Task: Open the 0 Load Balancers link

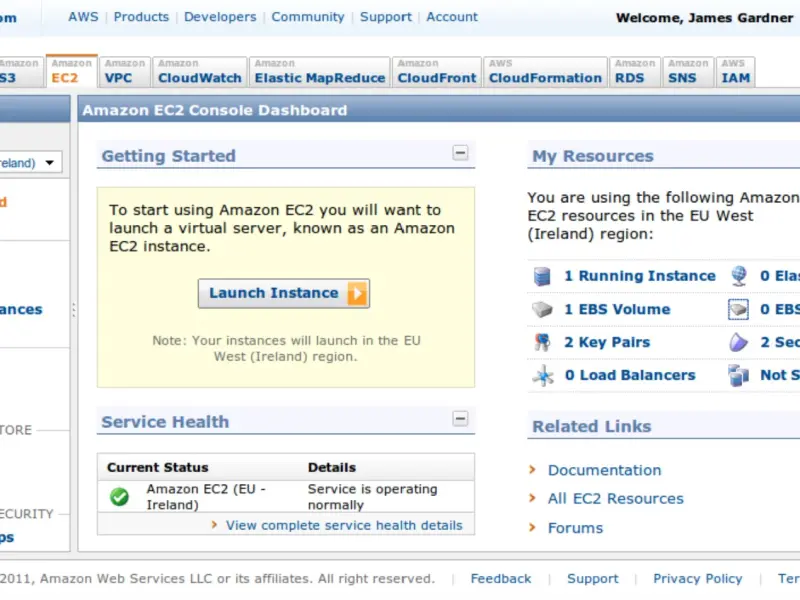Action: coord(630,375)
